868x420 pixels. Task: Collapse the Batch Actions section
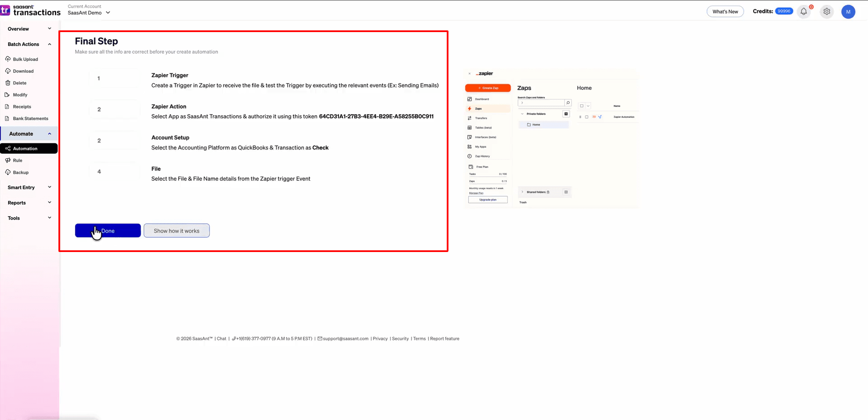coord(29,44)
